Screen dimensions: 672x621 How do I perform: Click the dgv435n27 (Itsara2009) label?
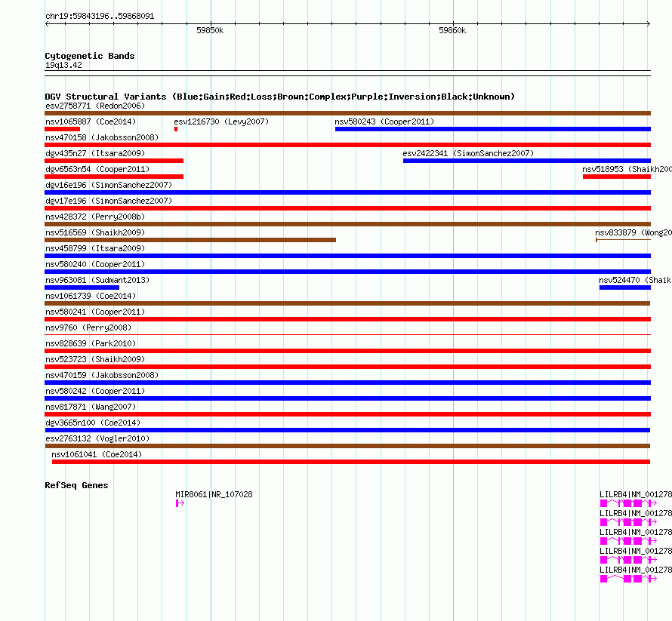point(95,153)
